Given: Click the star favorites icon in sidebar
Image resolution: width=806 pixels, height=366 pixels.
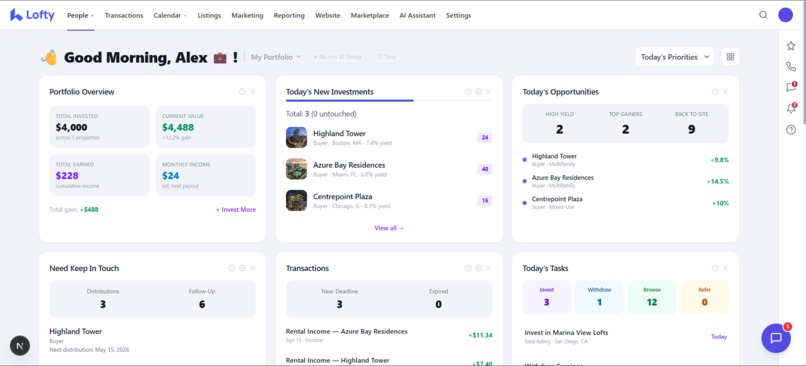Looking at the screenshot, I should tap(791, 46).
